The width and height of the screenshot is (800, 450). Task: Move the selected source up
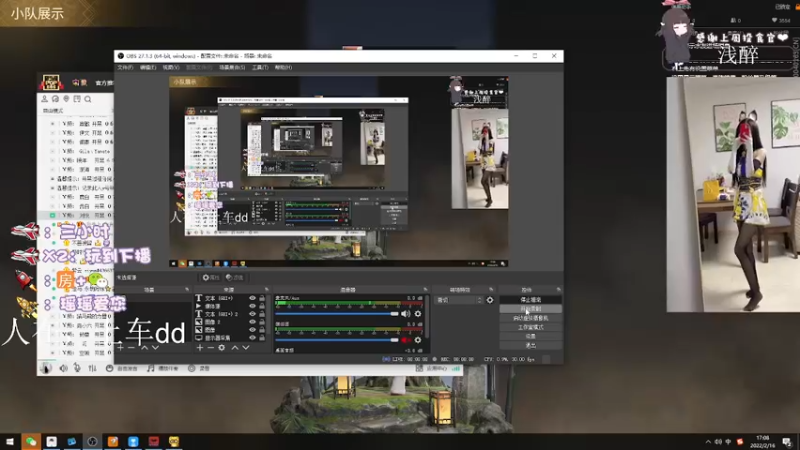(235, 347)
